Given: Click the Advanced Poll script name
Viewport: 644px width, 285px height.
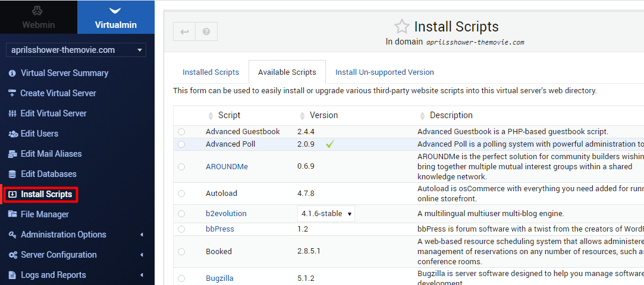Looking at the screenshot, I should click(x=230, y=144).
